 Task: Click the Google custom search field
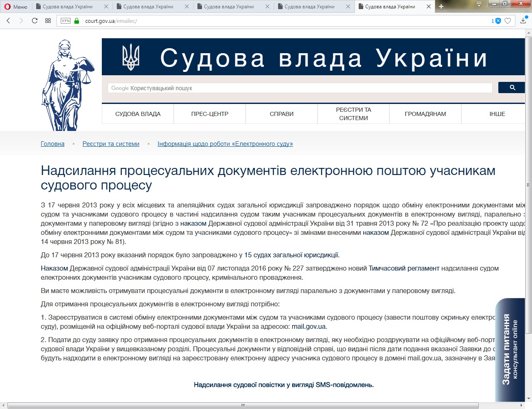click(x=299, y=88)
